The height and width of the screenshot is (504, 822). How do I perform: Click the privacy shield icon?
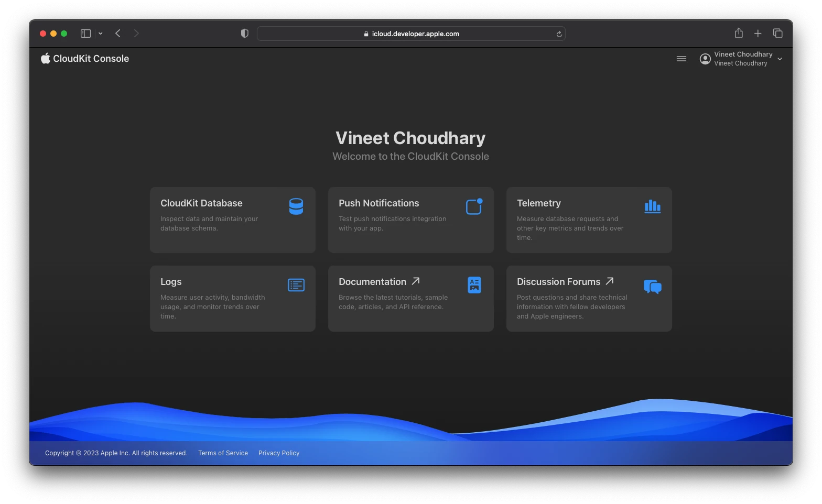[x=244, y=34]
